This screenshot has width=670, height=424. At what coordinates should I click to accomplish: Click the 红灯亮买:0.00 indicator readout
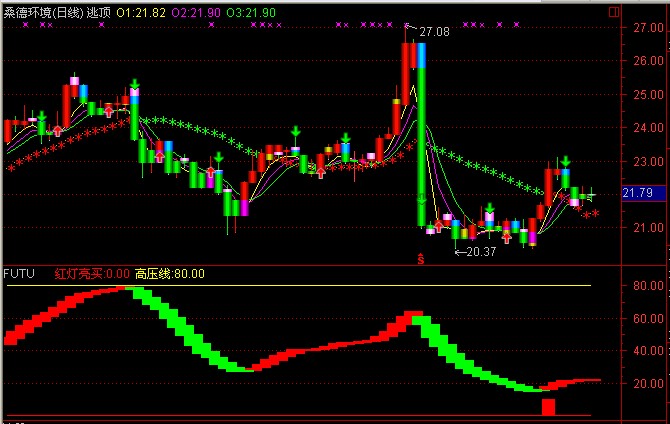point(92,273)
